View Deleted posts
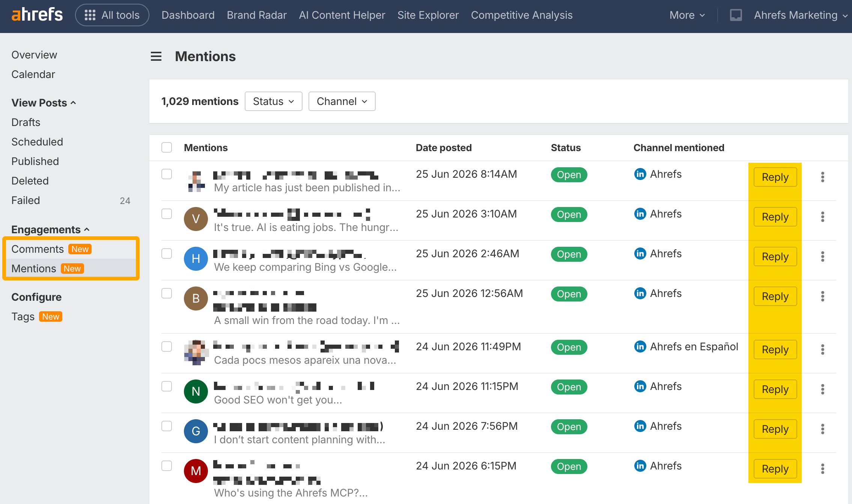 pos(30,181)
